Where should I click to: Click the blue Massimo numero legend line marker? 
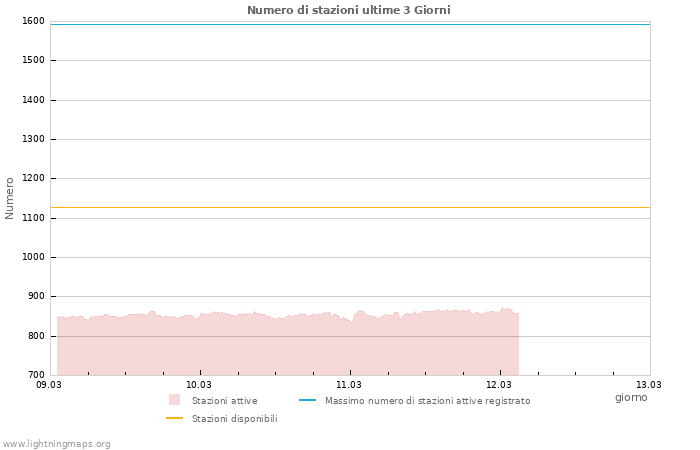[307, 400]
